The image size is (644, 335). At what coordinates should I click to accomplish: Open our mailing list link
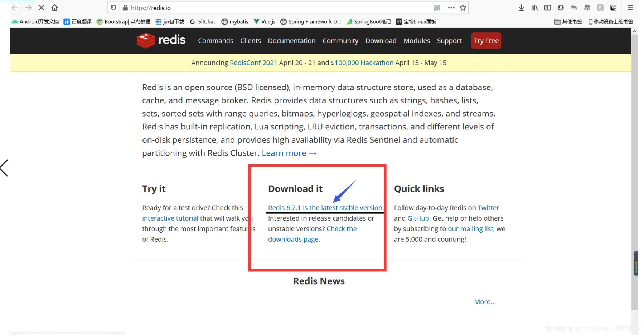470,229
